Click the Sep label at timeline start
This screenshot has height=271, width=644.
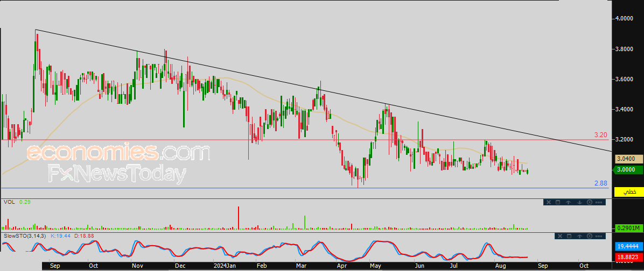[55, 266]
